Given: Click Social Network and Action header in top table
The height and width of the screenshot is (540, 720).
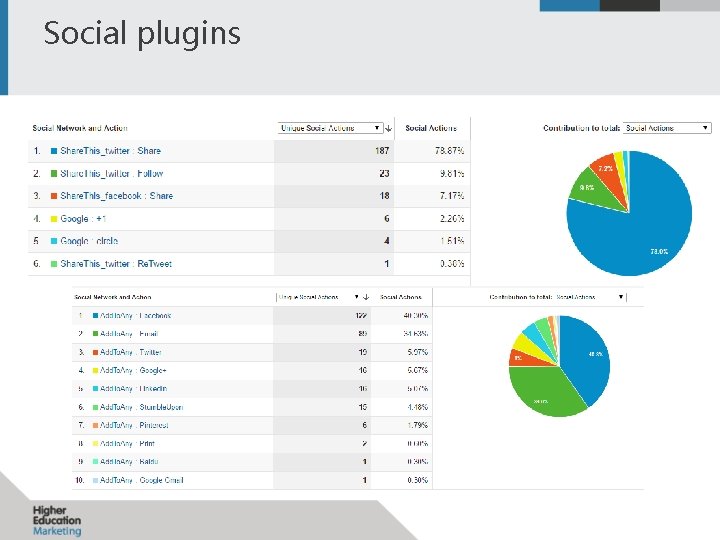Looking at the screenshot, I should click(80, 128).
